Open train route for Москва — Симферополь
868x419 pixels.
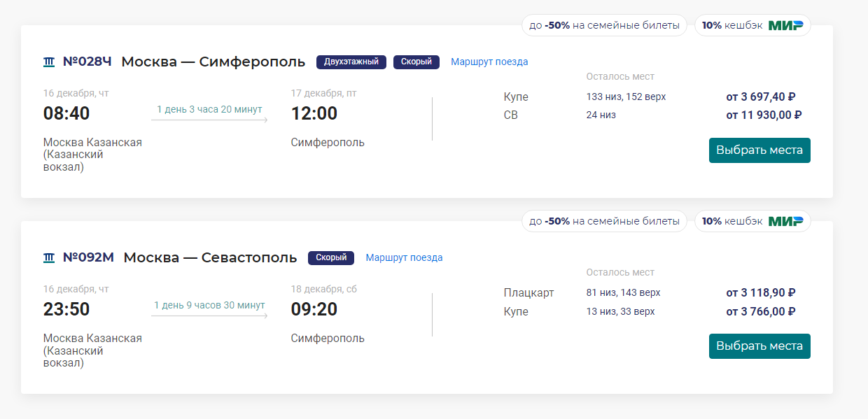pos(489,62)
